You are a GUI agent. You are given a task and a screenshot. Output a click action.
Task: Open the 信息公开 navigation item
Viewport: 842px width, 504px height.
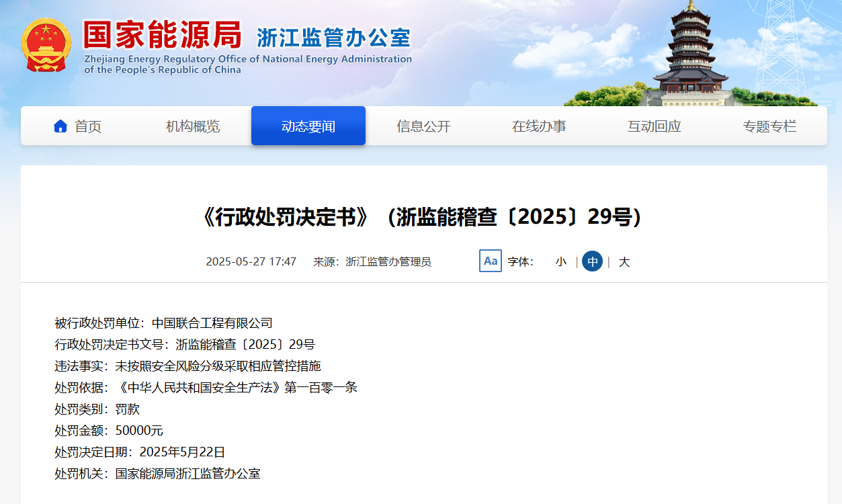[x=423, y=126]
